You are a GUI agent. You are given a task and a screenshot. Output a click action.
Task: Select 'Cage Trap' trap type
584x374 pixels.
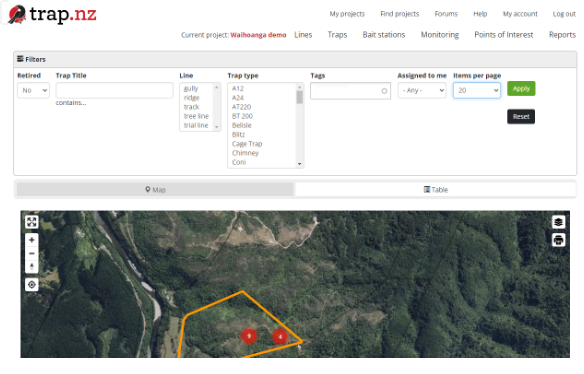point(247,144)
